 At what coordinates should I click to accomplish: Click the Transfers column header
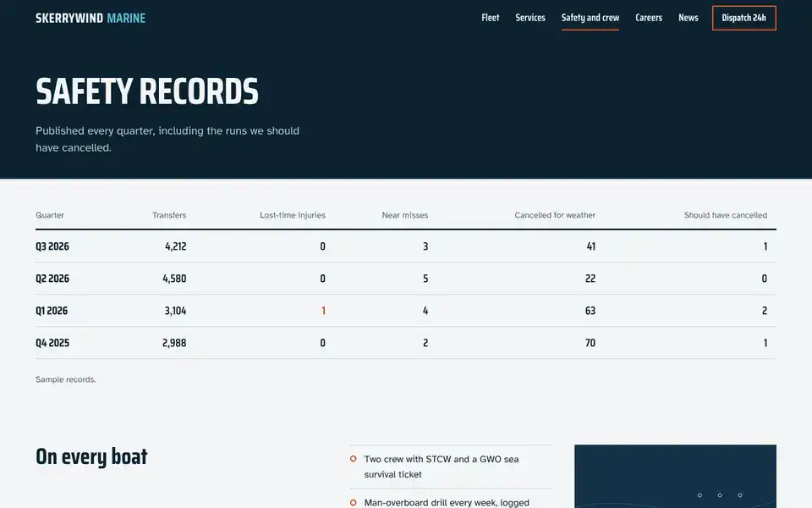pos(169,215)
